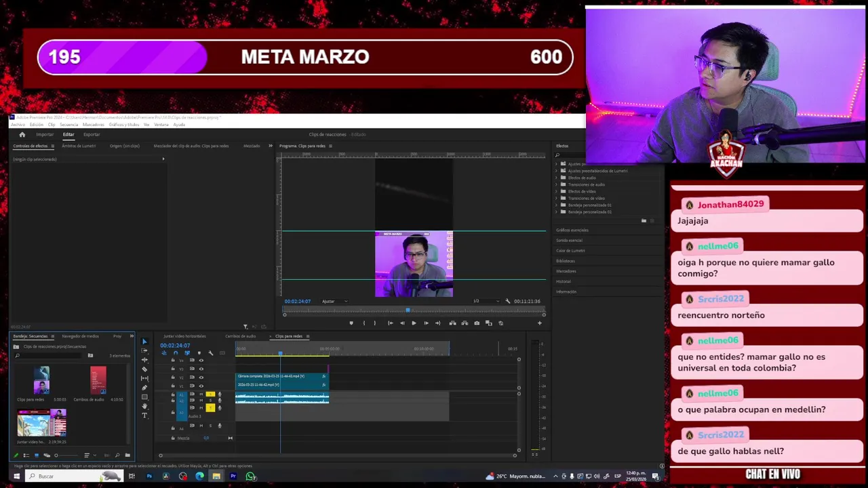Toggle V4 track visibility eye
Screen dimensions: 868x488
pyautogui.click(x=201, y=361)
